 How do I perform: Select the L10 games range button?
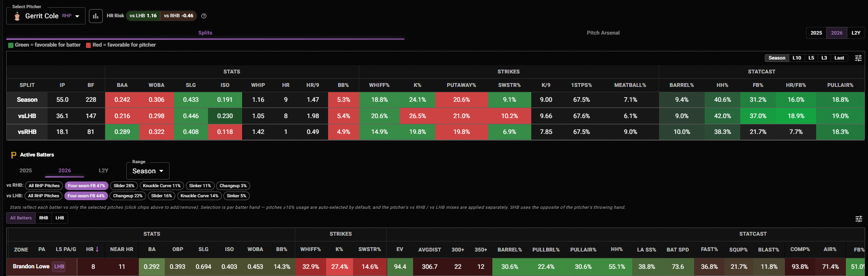[797, 58]
